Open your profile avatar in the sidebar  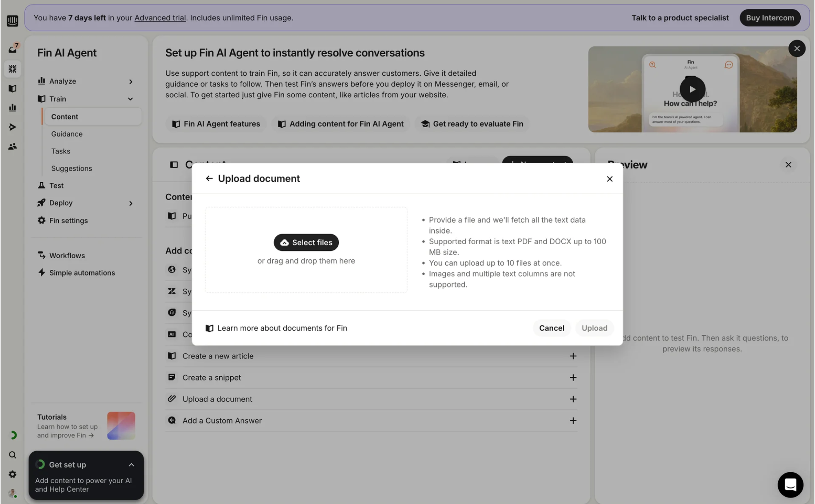(x=12, y=493)
